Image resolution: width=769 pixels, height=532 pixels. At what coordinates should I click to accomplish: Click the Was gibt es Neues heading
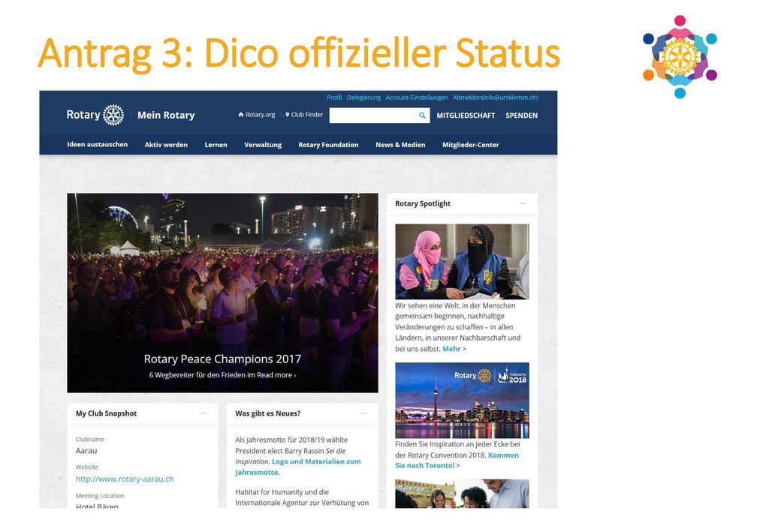click(x=268, y=413)
